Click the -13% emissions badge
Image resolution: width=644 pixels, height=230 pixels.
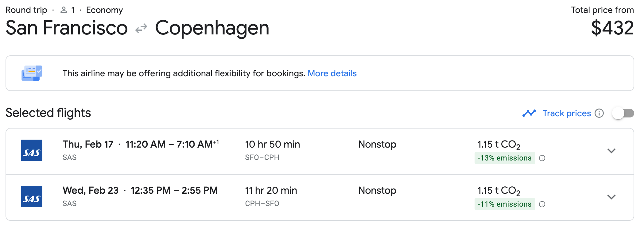click(504, 158)
